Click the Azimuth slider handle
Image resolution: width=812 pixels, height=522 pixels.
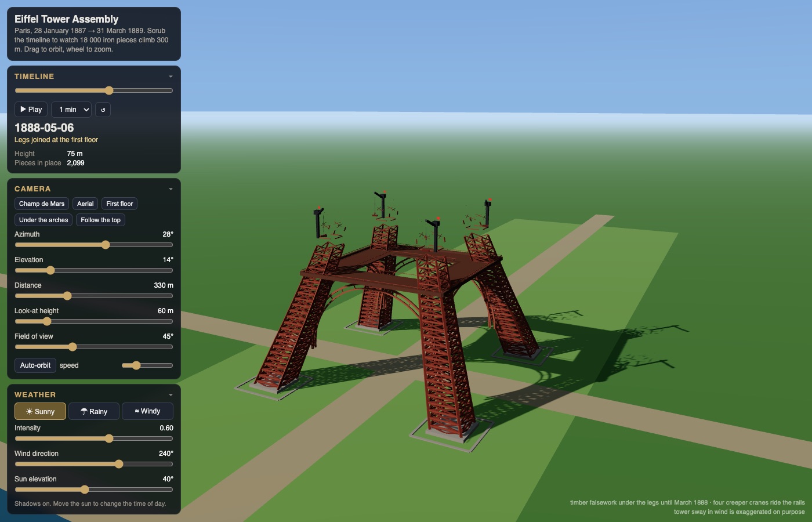(x=106, y=245)
